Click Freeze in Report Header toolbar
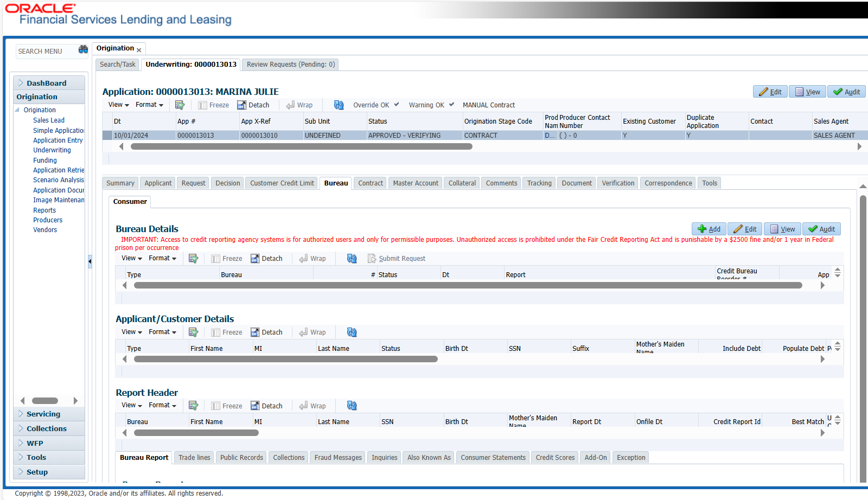The image size is (868, 500). coord(226,406)
